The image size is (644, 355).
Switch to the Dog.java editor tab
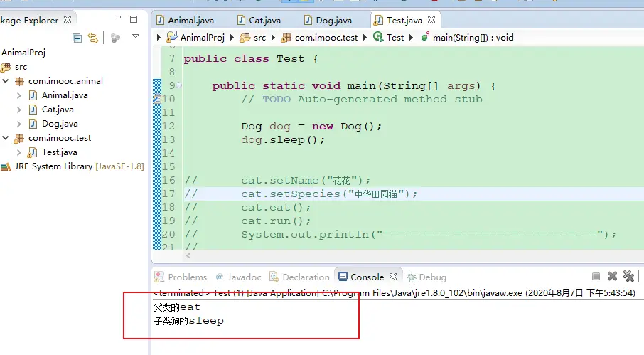[x=328, y=20]
